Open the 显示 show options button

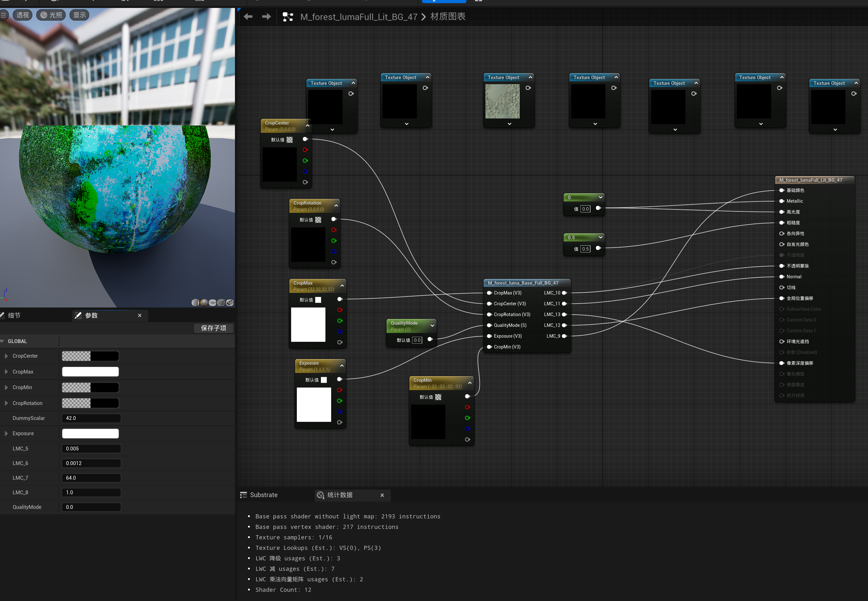pyautogui.click(x=79, y=15)
